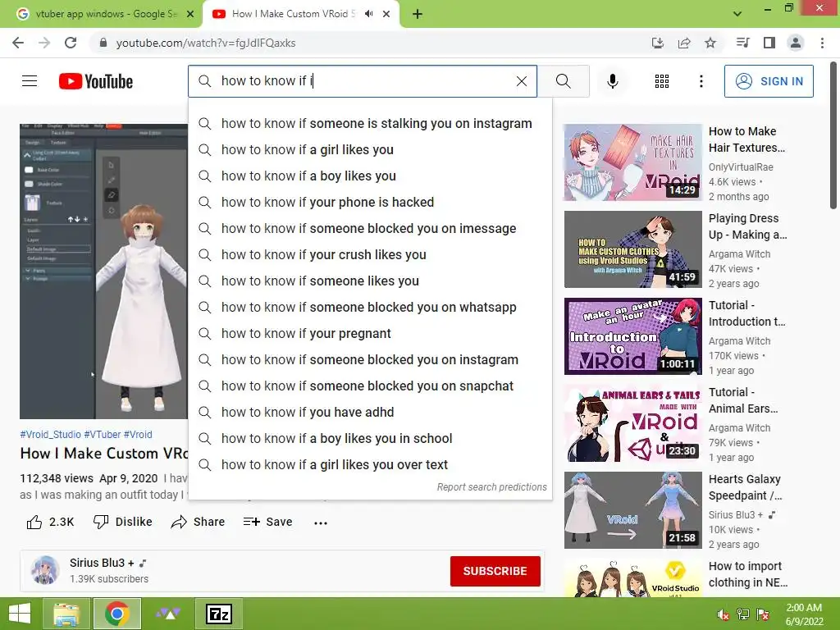Bookmark this page with star icon
This screenshot has height=630, width=840.
click(x=710, y=43)
